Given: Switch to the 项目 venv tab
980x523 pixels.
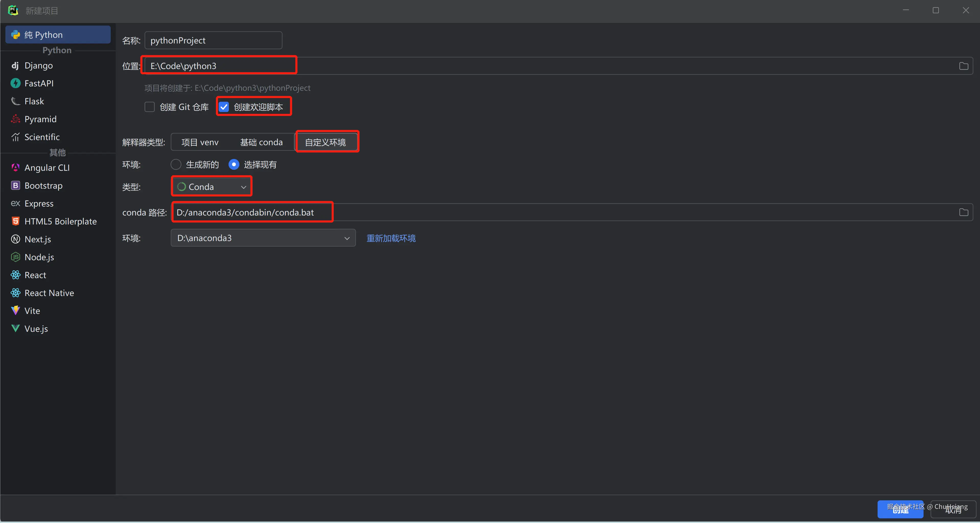Looking at the screenshot, I should point(200,142).
